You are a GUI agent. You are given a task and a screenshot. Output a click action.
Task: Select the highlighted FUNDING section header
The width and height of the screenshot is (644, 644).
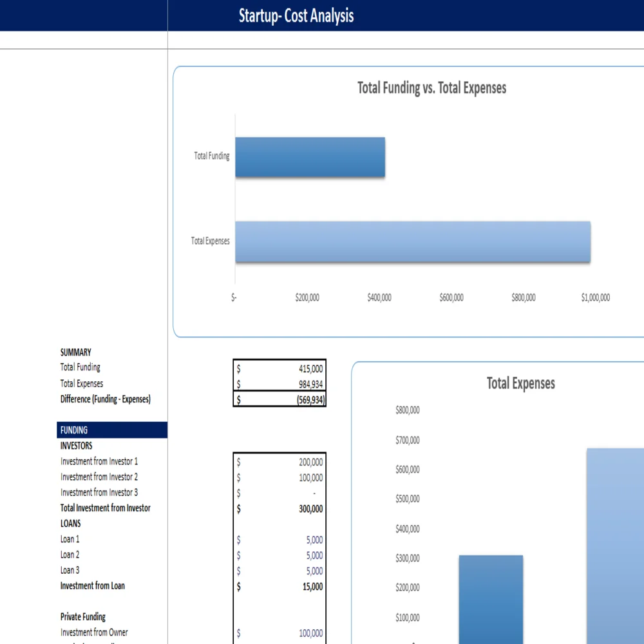tap(73, 430)
